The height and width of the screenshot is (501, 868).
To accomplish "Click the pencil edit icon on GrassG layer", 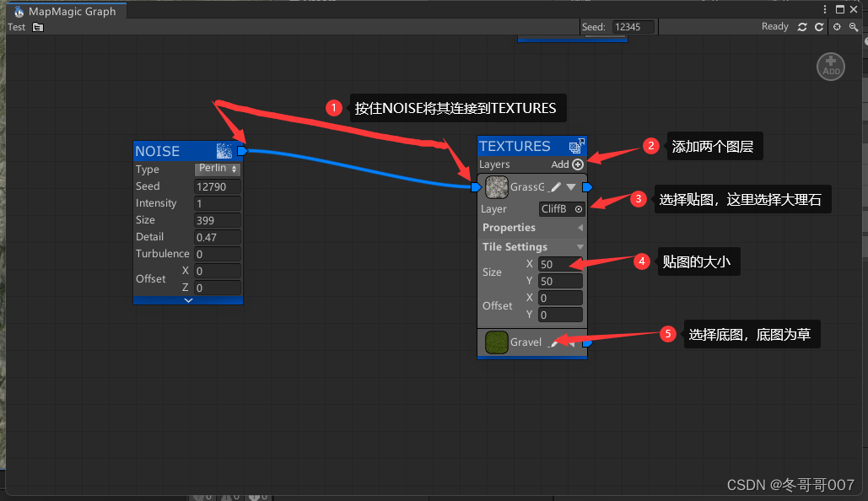I will (x=554, y=187).
